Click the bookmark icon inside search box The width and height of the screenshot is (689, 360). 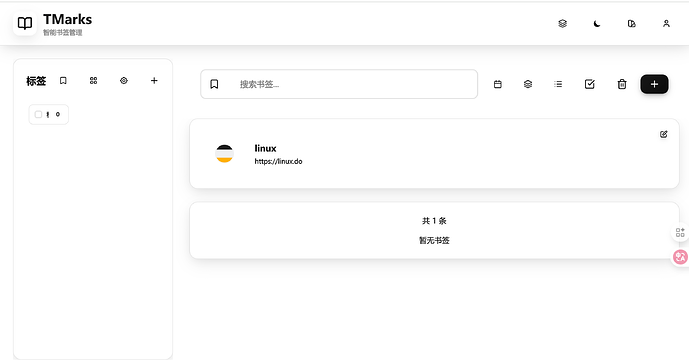(x=214, y=84)
